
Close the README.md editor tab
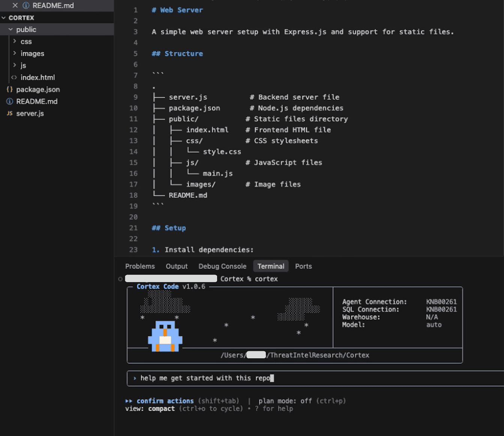click(15, 5)
